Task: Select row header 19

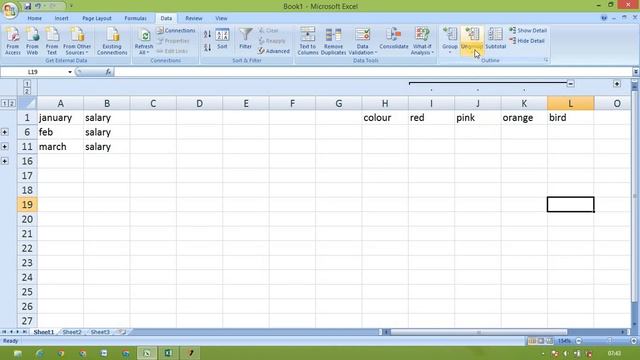Action: (27, 204)
